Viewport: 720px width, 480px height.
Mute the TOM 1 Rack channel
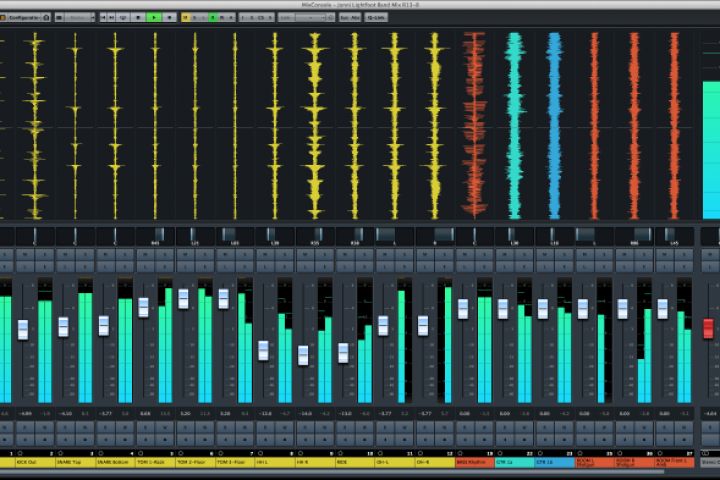[146, 254]
